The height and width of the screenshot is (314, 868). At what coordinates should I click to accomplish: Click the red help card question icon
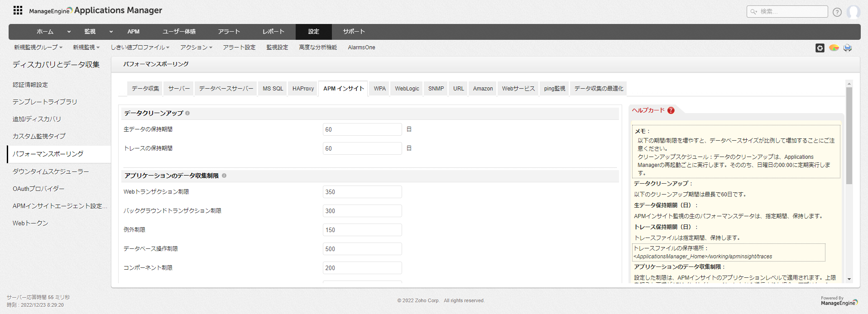671,110
